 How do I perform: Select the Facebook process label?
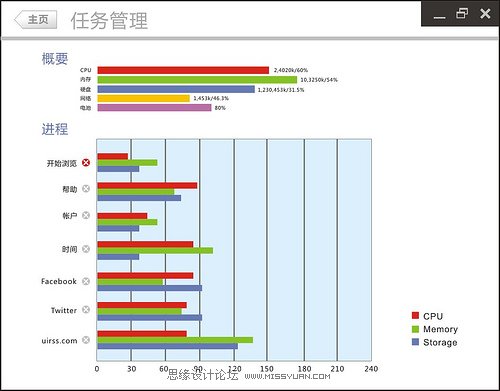tap(59, 281)
